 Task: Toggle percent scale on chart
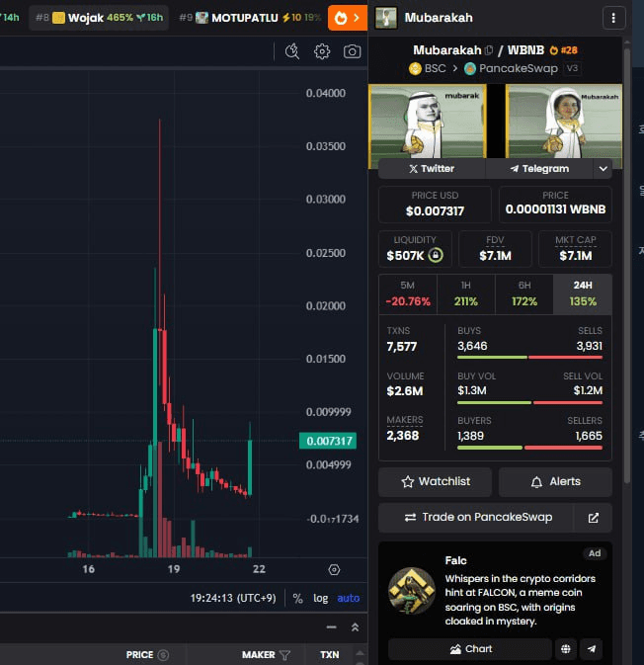click(297, 598)
